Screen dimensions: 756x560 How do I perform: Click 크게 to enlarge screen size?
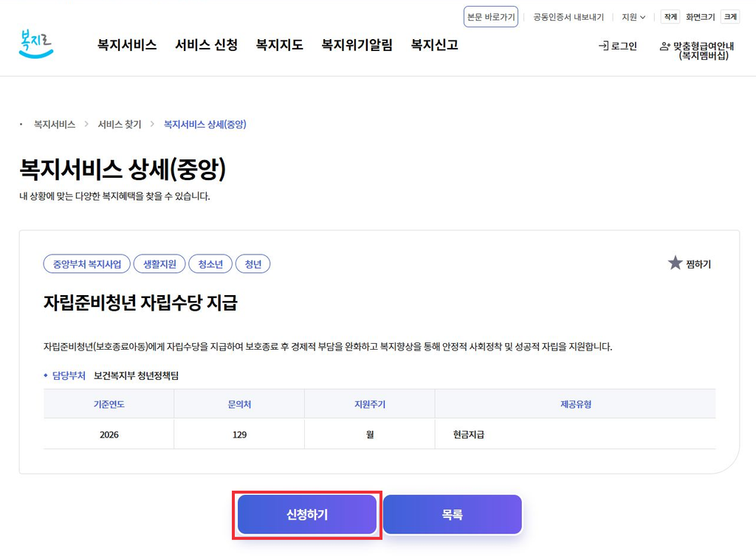[x=730, y=17]
